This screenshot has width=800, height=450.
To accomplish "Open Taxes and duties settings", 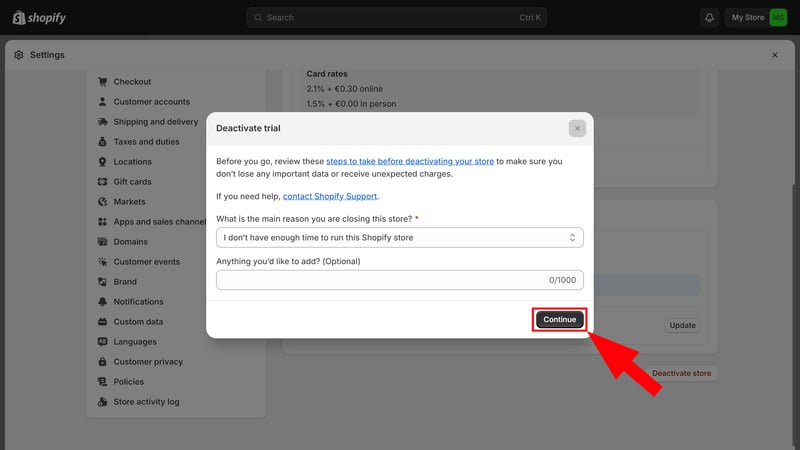I will click(146, 141).
